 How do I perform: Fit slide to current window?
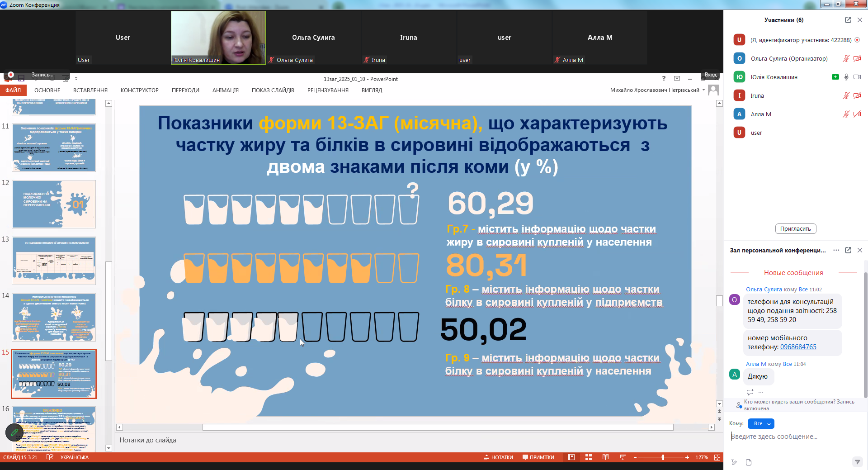(717, 457)
